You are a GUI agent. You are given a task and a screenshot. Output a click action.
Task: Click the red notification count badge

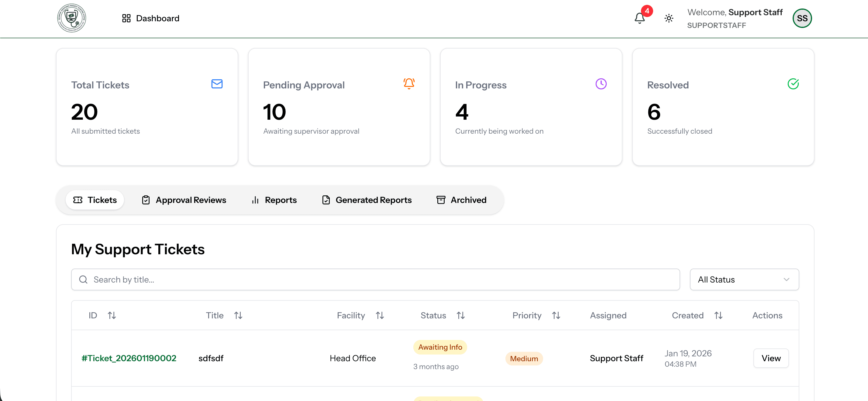(647, 11)
